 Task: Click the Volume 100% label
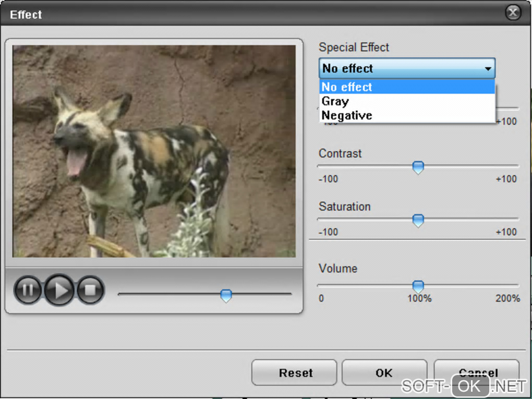point(419,298)
